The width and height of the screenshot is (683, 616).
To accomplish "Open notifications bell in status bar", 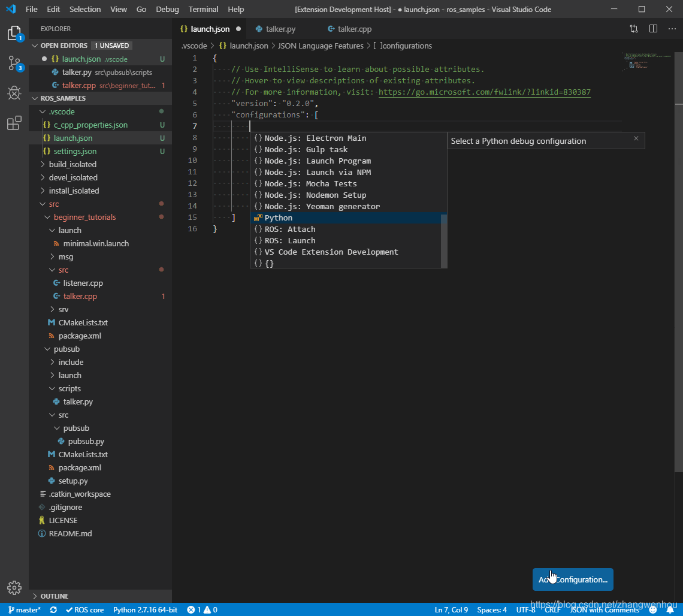I will tap(670, 610).
